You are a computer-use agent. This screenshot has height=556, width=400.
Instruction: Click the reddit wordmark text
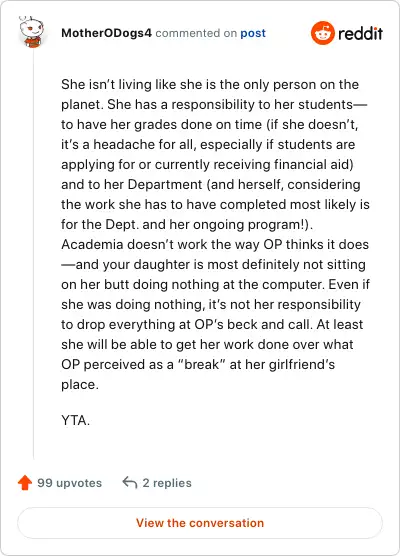click(360, 33)
